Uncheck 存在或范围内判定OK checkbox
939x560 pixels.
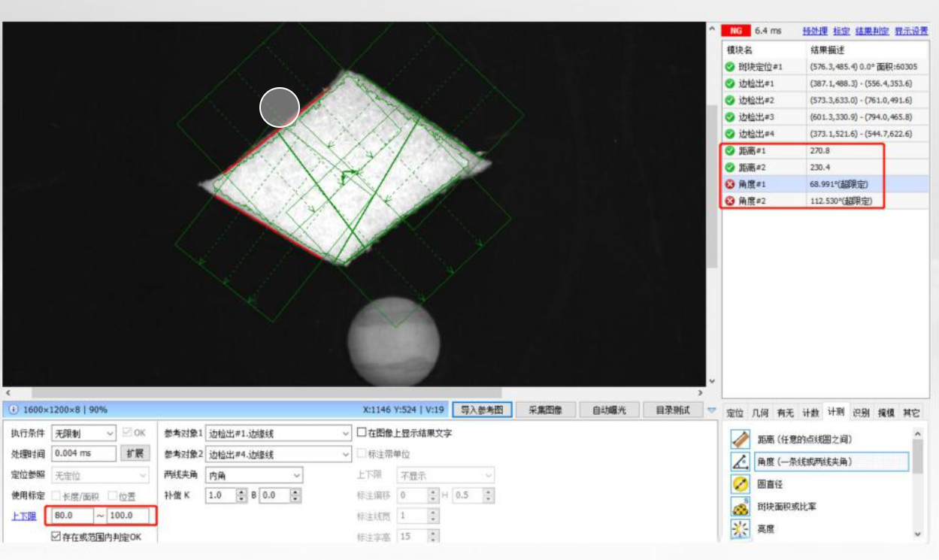coord(56,537)
